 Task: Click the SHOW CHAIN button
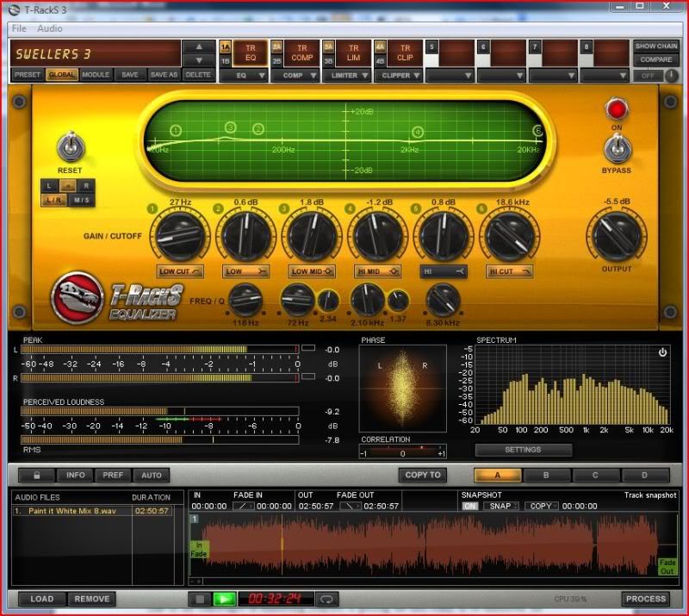656,47
